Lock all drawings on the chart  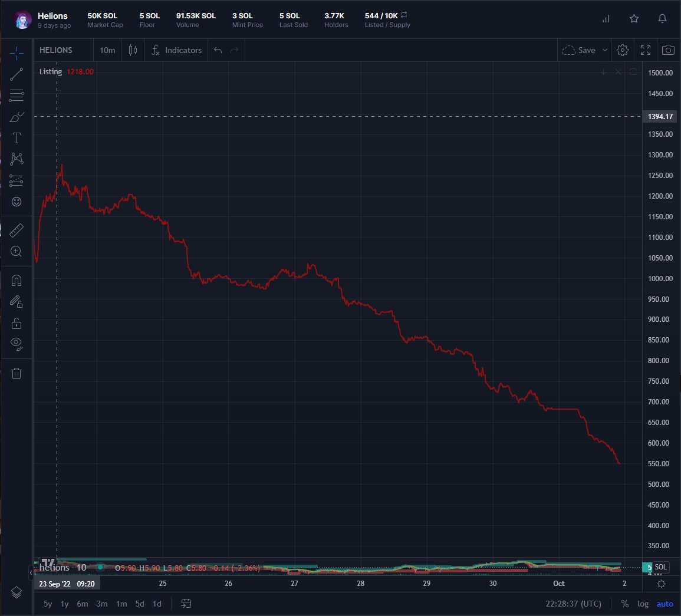tap(17, 322)
